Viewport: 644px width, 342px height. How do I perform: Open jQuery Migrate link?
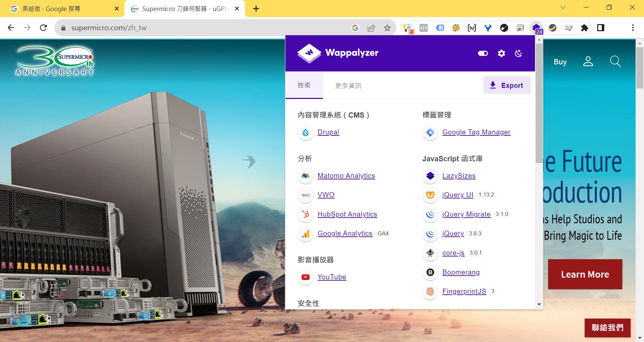pos(466,214)
